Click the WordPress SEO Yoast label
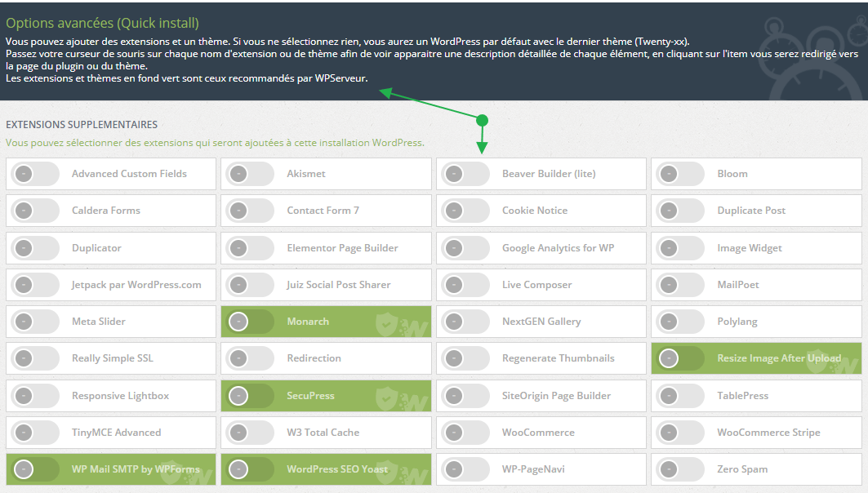The width and height of the screenshot is (868, 493). click(337, 469)
